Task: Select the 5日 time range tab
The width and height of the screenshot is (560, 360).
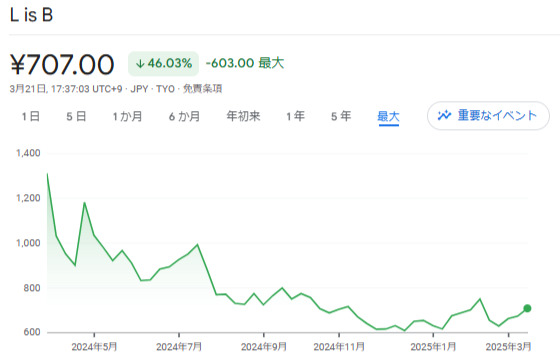Action: 76,116
